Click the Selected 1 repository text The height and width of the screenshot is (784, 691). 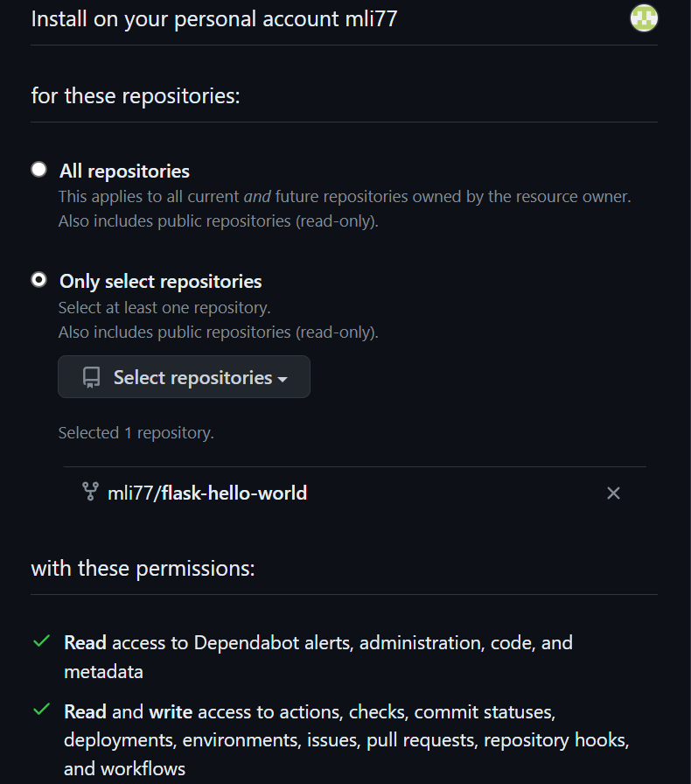pos(136,432)
